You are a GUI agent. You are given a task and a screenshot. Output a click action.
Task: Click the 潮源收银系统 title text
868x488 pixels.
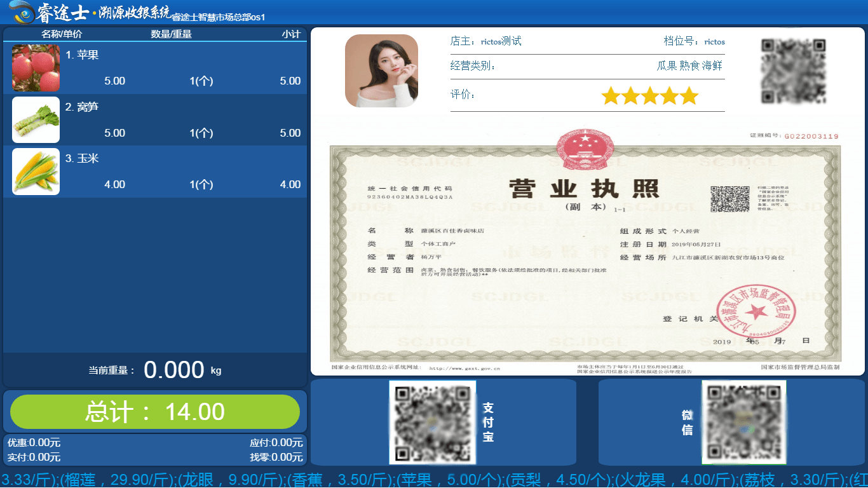[134, 12]
